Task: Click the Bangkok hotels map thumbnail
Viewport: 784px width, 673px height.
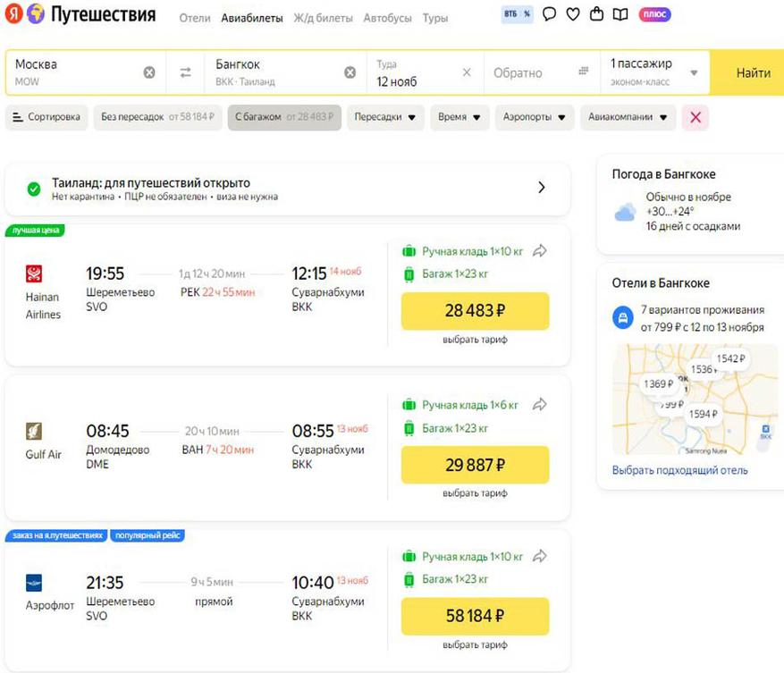Action: click(695, 399)
